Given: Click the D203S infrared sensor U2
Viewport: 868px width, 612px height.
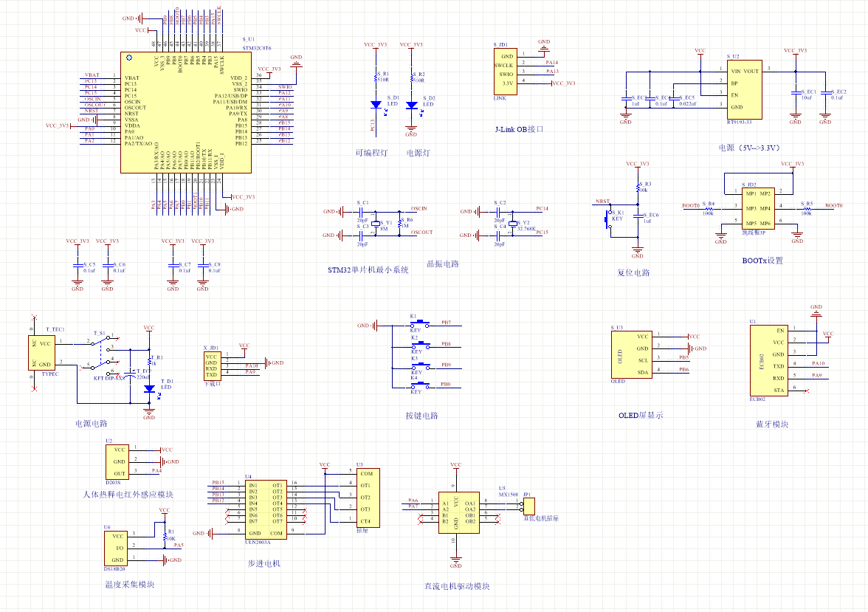Looking at the screenshot, I should click(x=119, y=461).
